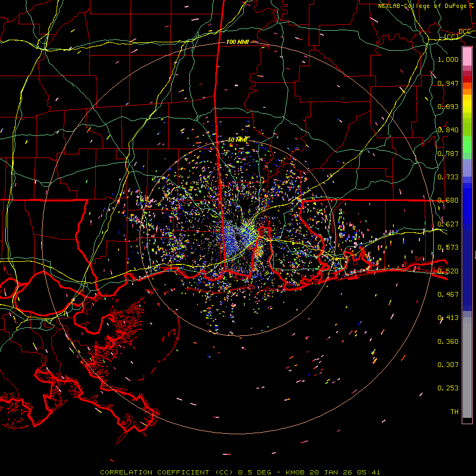476x476 pixels.
Task: Select the 0.307 value on the scale
Action: point(448,365)
